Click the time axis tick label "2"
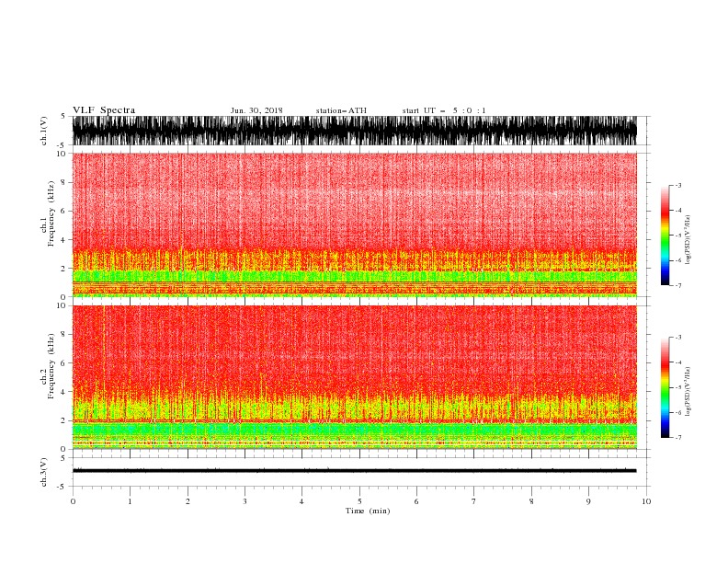 tap(188, 501)
